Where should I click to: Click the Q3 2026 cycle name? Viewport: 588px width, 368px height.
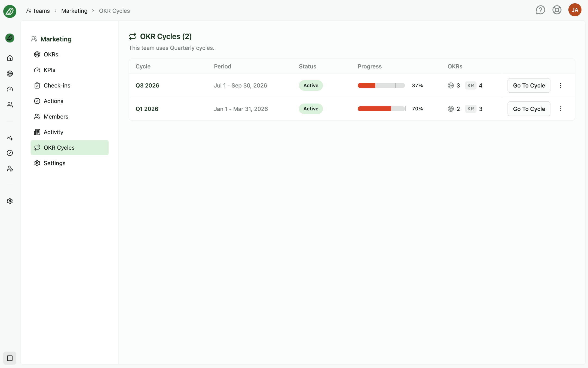[x=147, y=86]
